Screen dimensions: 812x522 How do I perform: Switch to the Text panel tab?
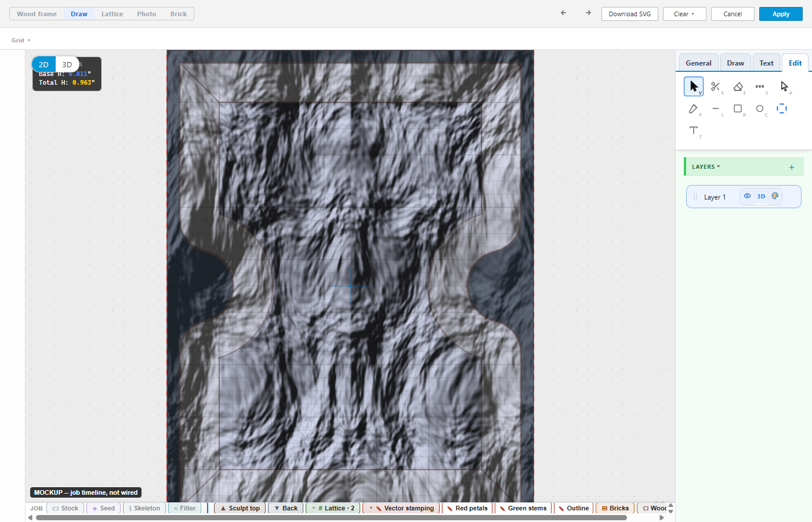pos(766,63)
